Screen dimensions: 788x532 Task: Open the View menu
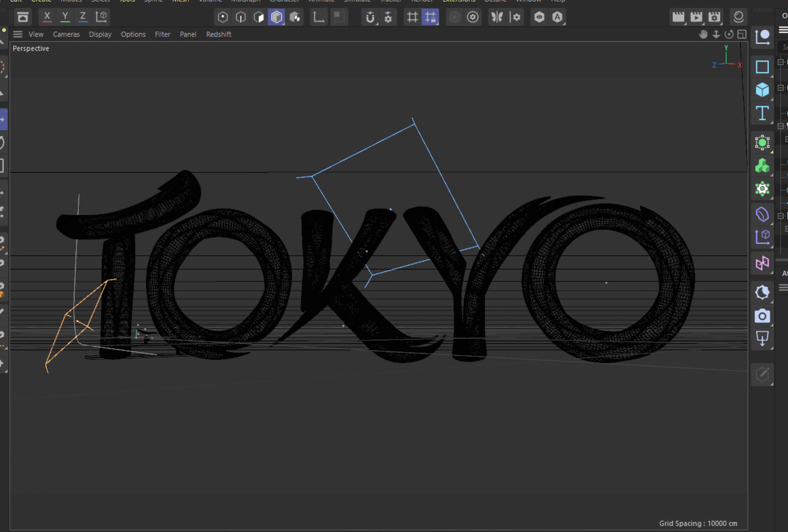36,34
